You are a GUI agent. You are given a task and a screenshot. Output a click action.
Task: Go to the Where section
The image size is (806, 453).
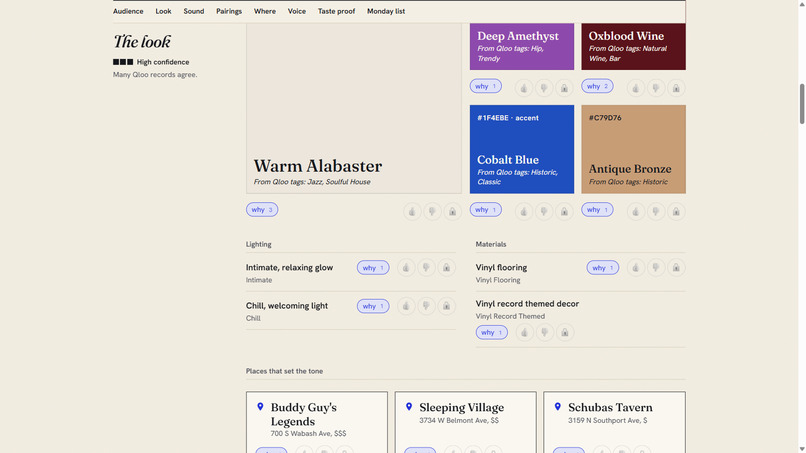pos(265,11)
